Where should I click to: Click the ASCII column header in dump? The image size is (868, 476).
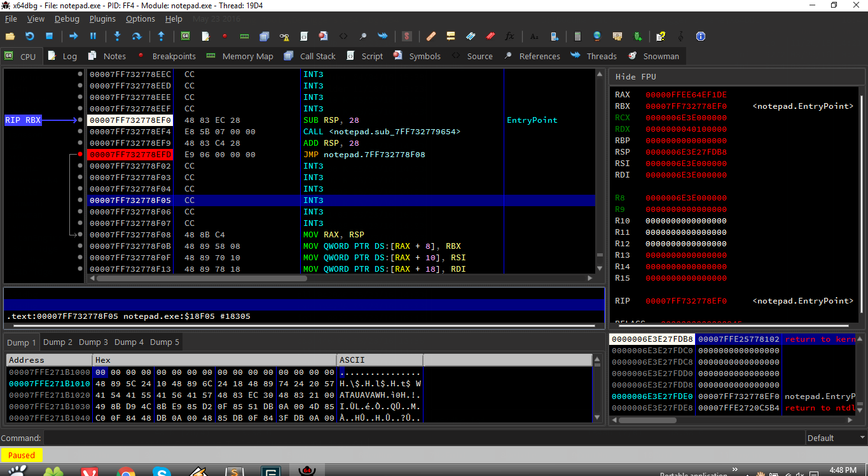(380, 360)
